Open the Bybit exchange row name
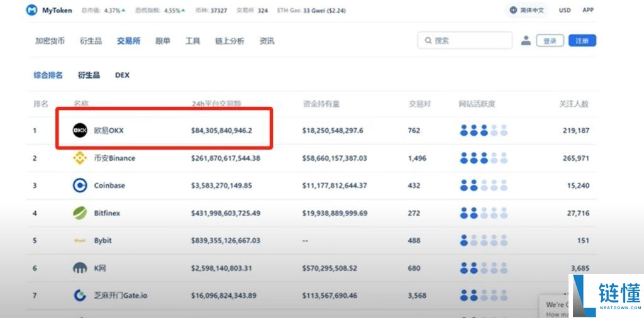 coord(102,241)
